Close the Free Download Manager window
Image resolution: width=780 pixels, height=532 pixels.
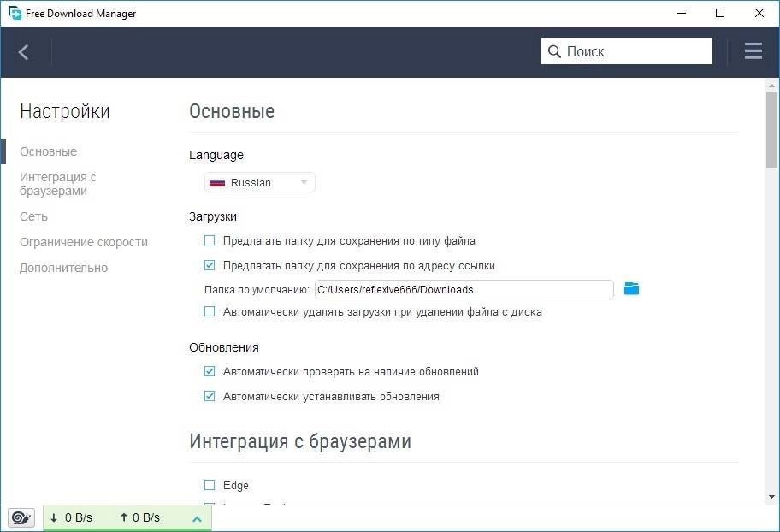759,13
